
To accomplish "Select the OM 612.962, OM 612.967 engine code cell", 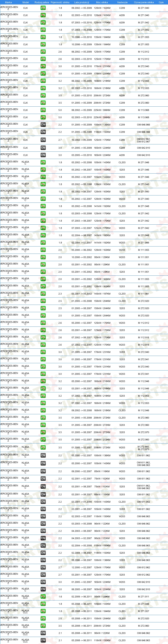I will coord(144,140).
